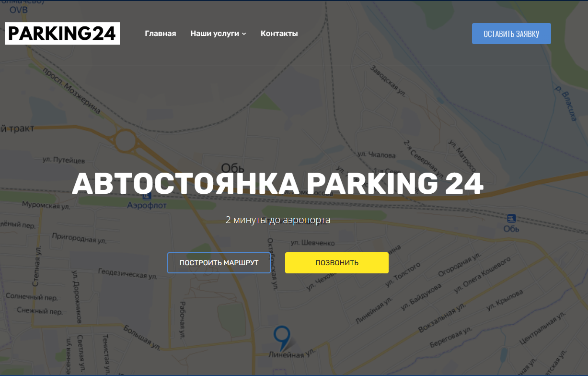Click the ул. Шевченко street label
588x376 pixels.
(x=312, y=243)
